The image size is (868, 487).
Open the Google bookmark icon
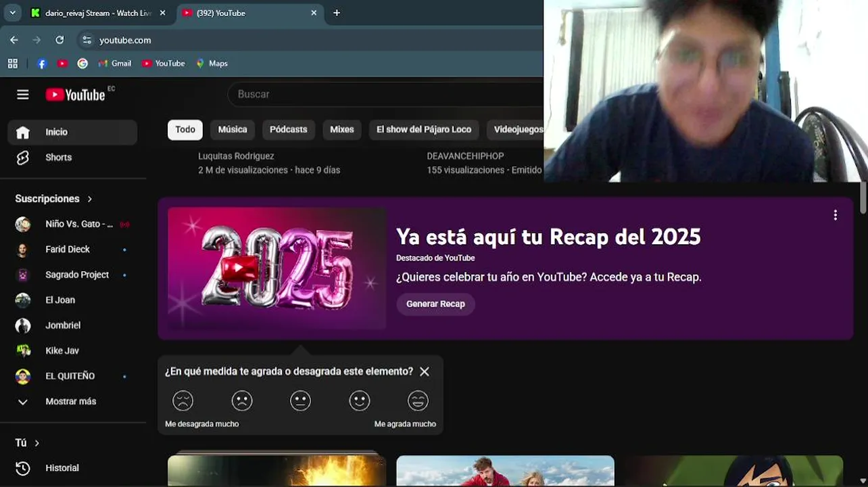click(x=82, y=64)
